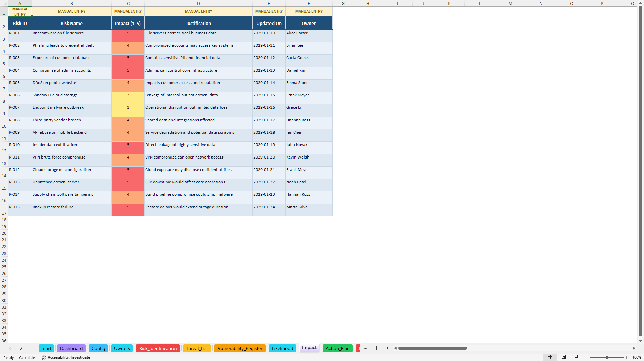Open sheet tab options dots icon
The height and width of the screenshot is (361, 644).
pos(387,348)
